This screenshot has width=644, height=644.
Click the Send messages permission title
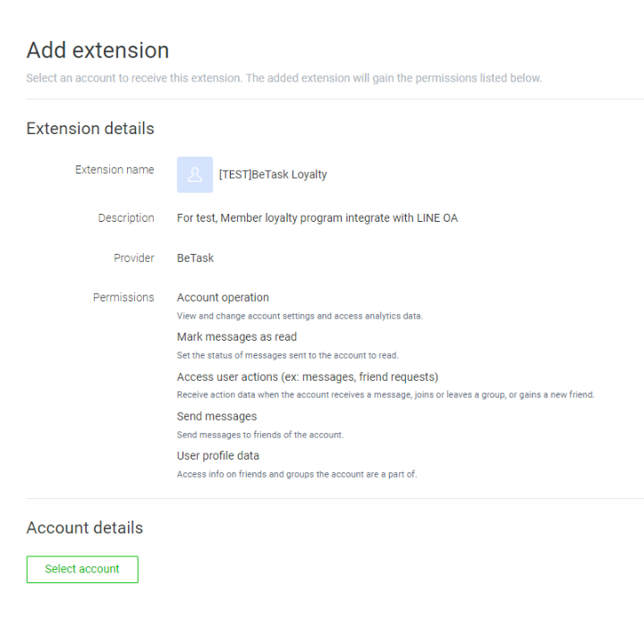(x=216, y=416)
